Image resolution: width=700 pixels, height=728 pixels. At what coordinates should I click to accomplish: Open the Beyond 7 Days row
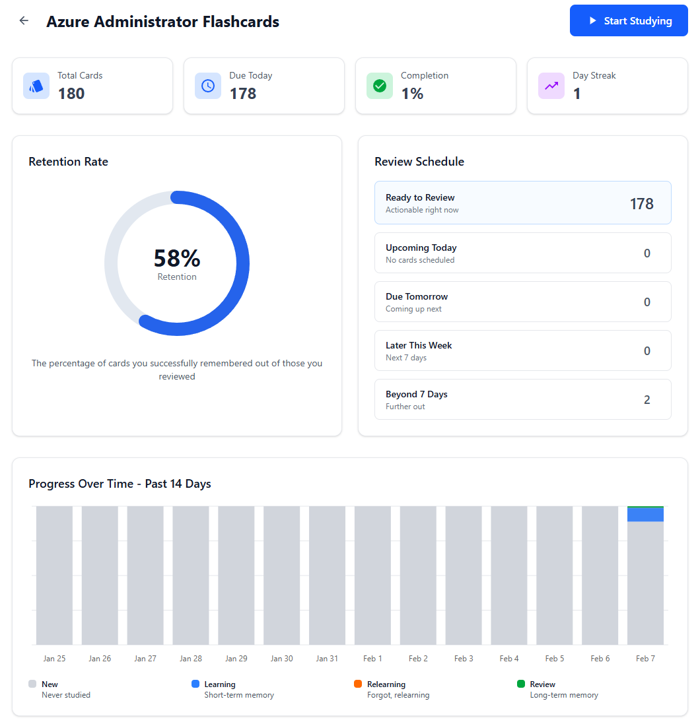522,399
